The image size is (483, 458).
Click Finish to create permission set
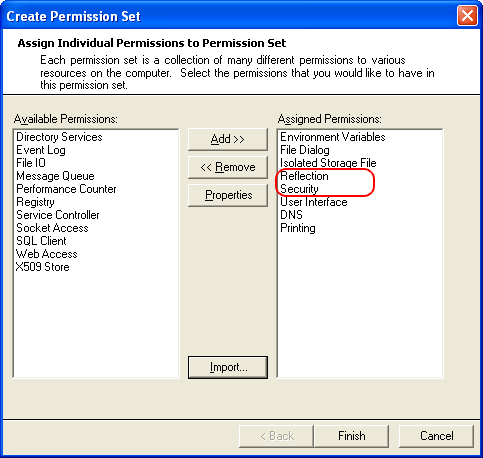point(351,436)
